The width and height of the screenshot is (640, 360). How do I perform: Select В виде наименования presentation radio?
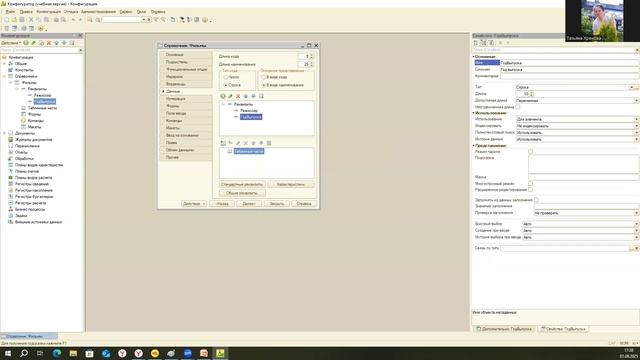264,85
